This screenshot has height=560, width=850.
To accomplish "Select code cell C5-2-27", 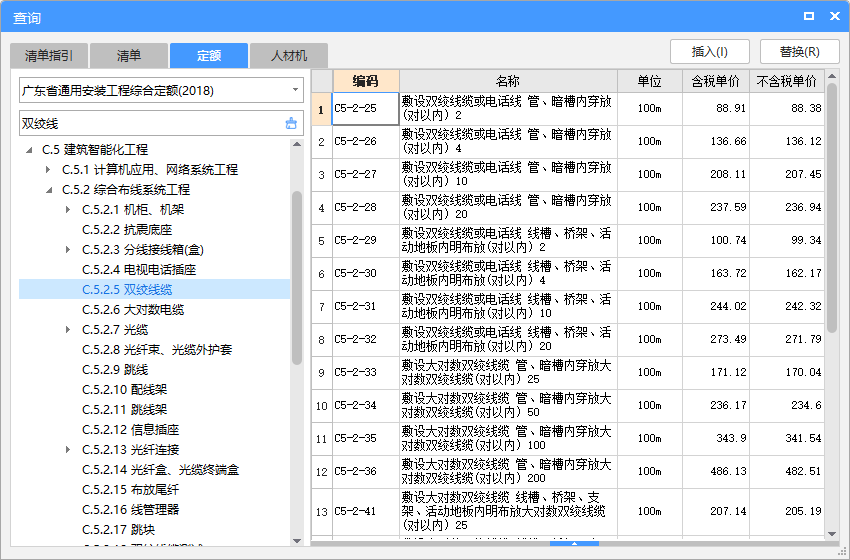I will point(366,175).
